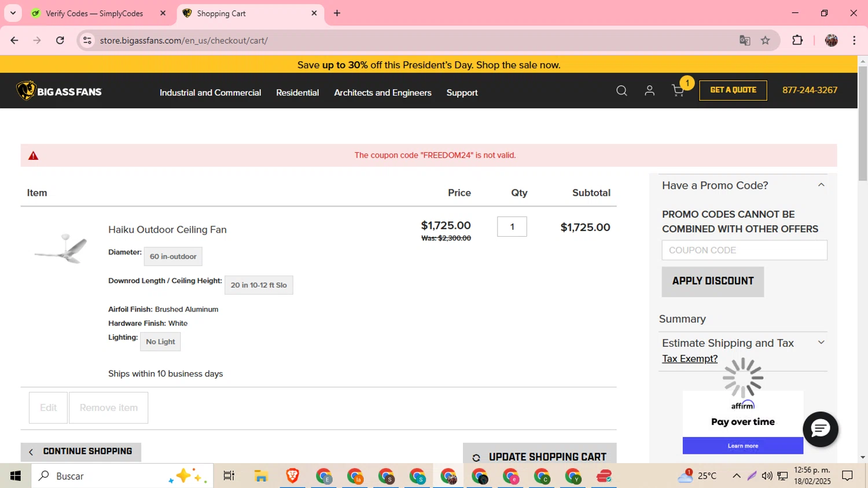Click the browser forward arrow
The width and height of the screenshot is (868, 488).
click(x=37, y=41)
